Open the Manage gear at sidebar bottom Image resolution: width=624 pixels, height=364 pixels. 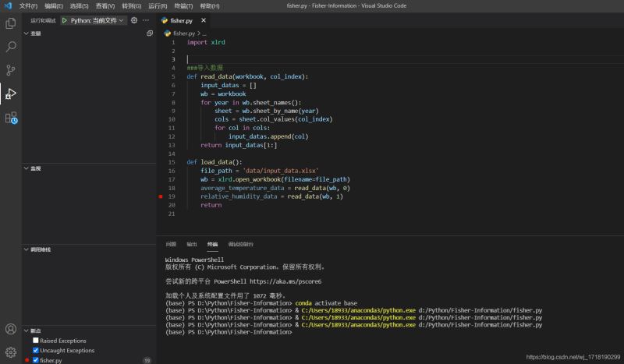click(x=11, y=352)
